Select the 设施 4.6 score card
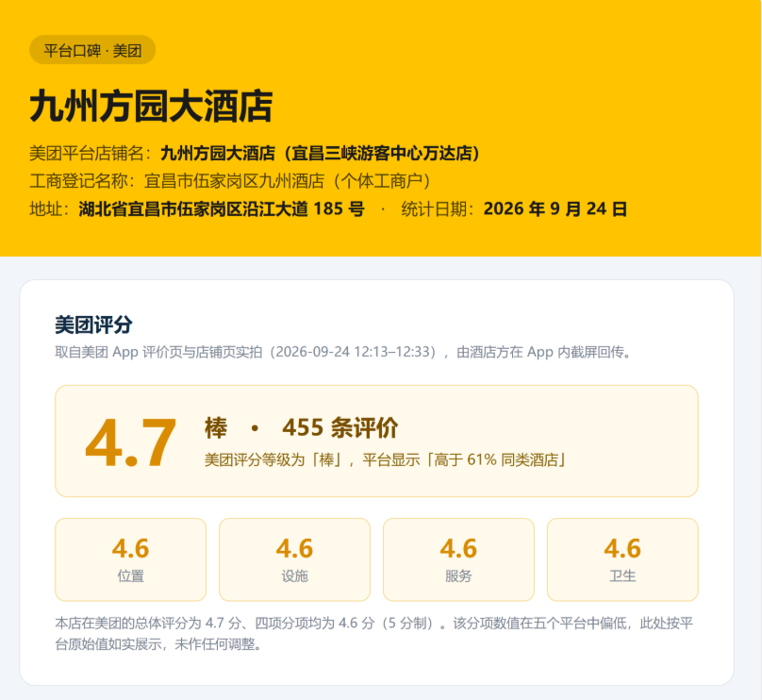Screen dimensions: 762x700 tap(294, 559)
